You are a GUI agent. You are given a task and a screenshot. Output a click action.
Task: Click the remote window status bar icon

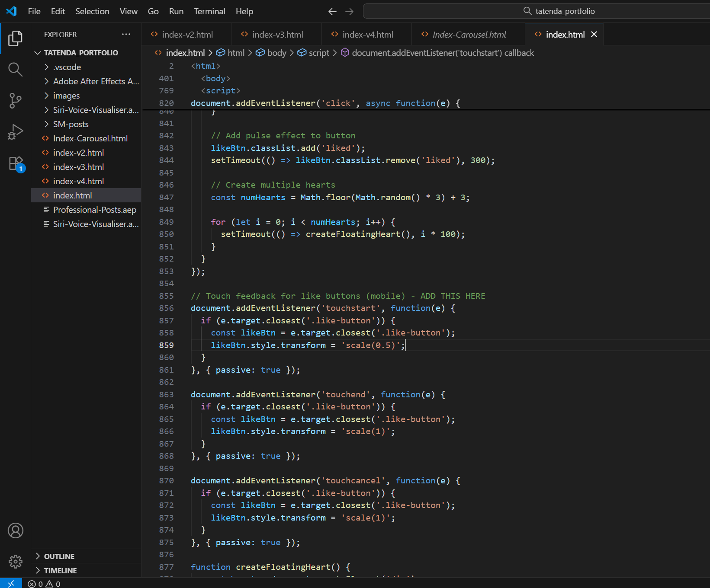pyautogui.click(x=11, y=584)
